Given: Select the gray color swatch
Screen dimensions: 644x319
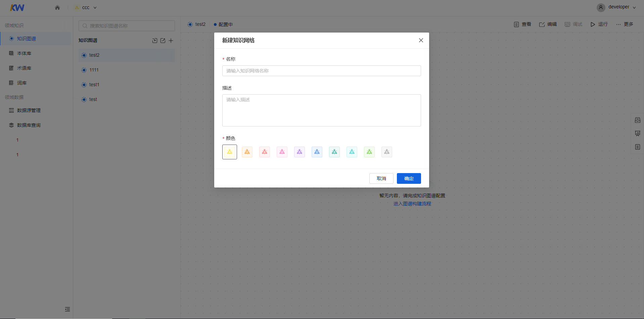Looking at the screenshot, I should (x=387, y=152).
